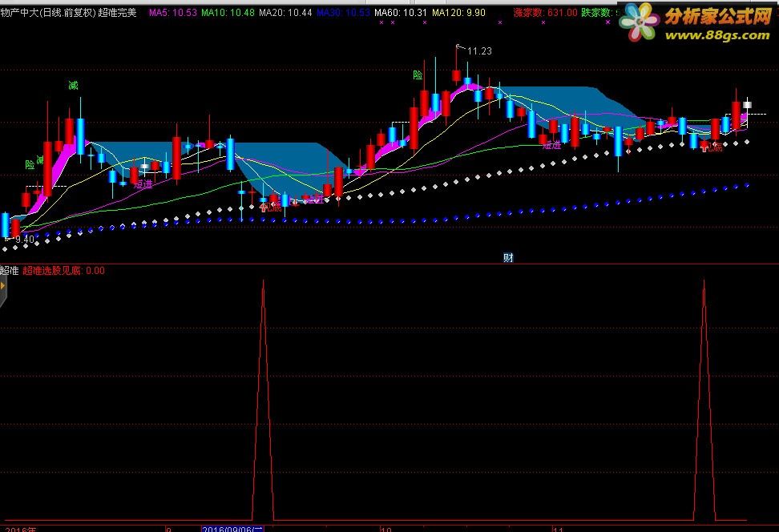
Task: Click the 财 finance marker below the chart
Action: coord(508,257)
